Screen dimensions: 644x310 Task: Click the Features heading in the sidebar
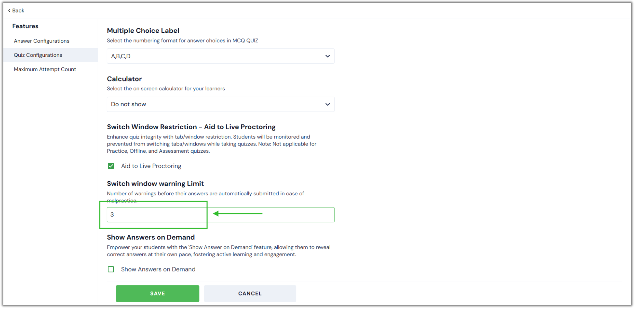pos(25,26)
